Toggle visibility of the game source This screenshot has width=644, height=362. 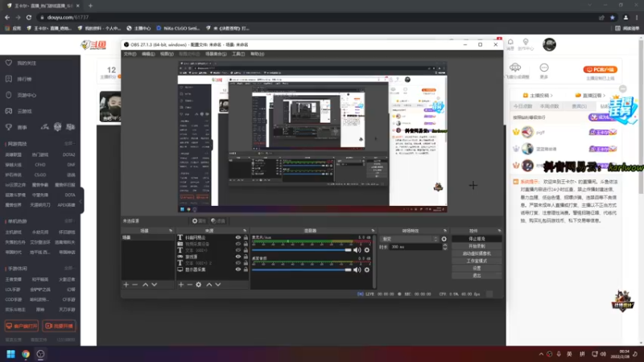point(237,257)
